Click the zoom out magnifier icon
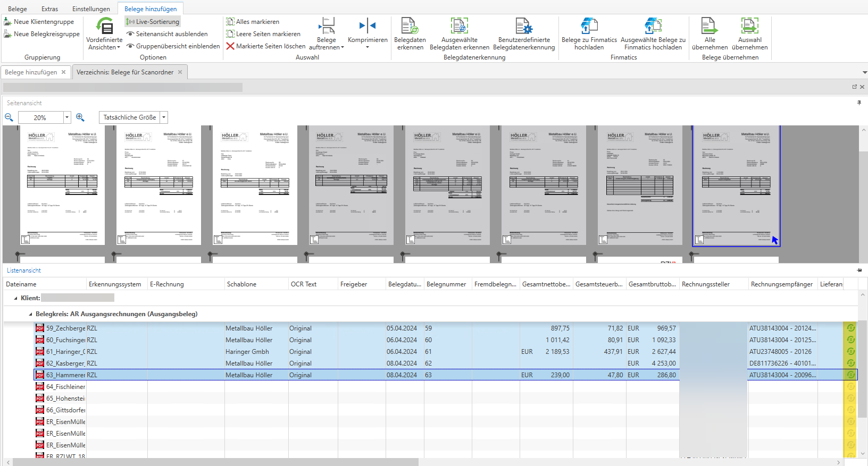This screenshot has width=868, height=466. point(9,117)
